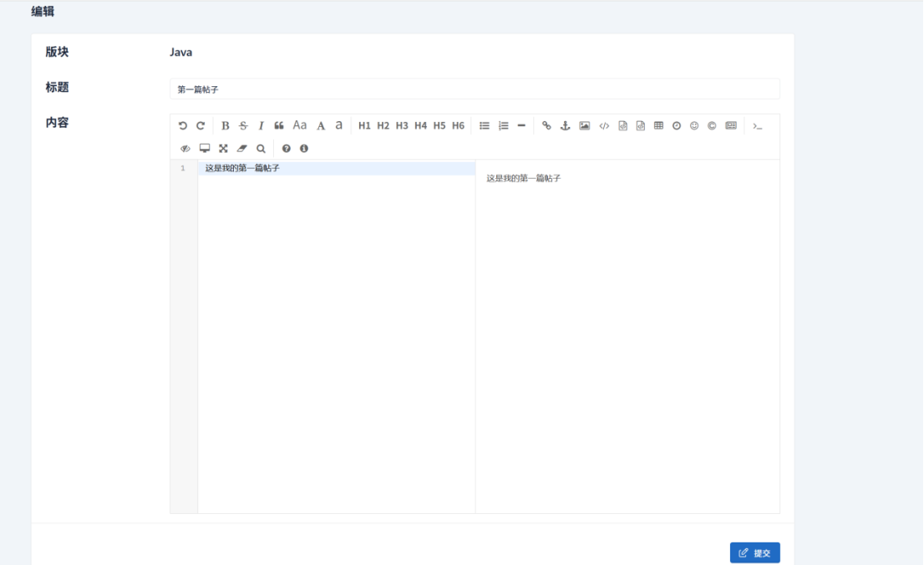Viewport: 924px width, 565px height.
Task: Redo the last undone edit
Action: [201, 125]
